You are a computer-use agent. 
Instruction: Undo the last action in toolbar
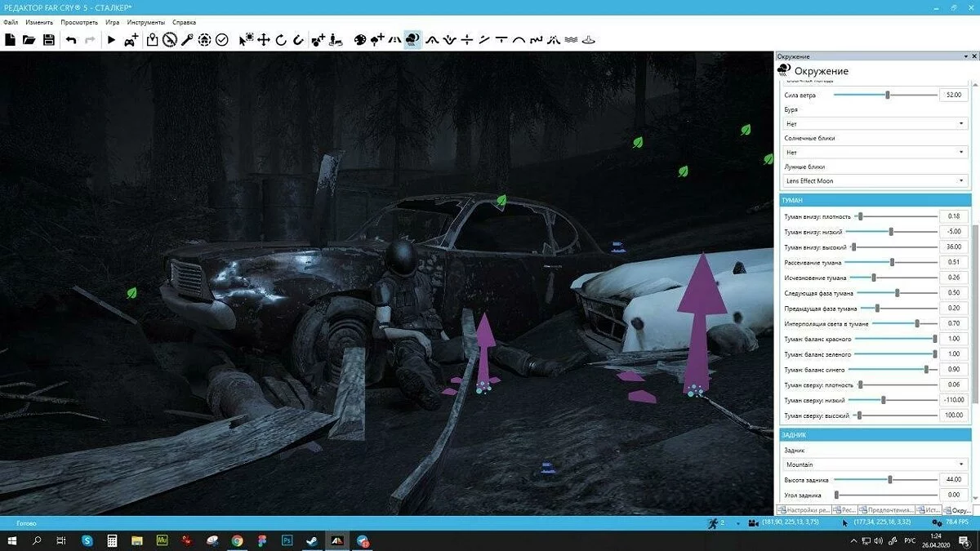(71, 39)
